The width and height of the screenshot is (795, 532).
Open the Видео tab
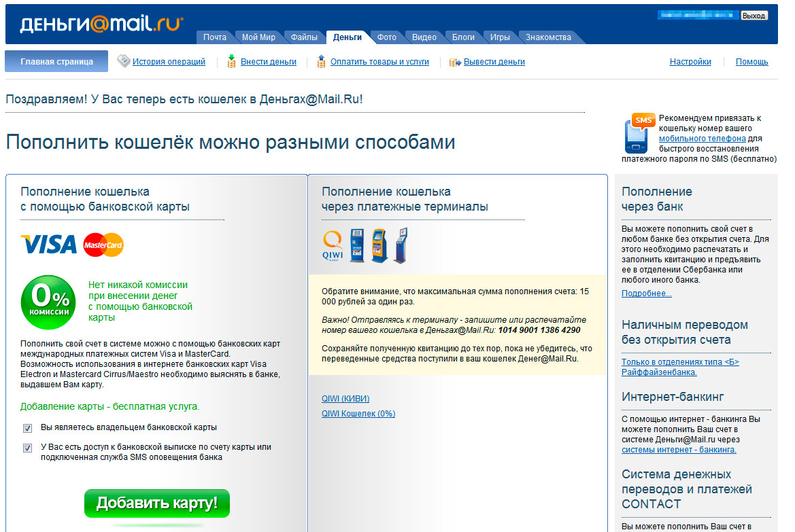coord(424,37)
